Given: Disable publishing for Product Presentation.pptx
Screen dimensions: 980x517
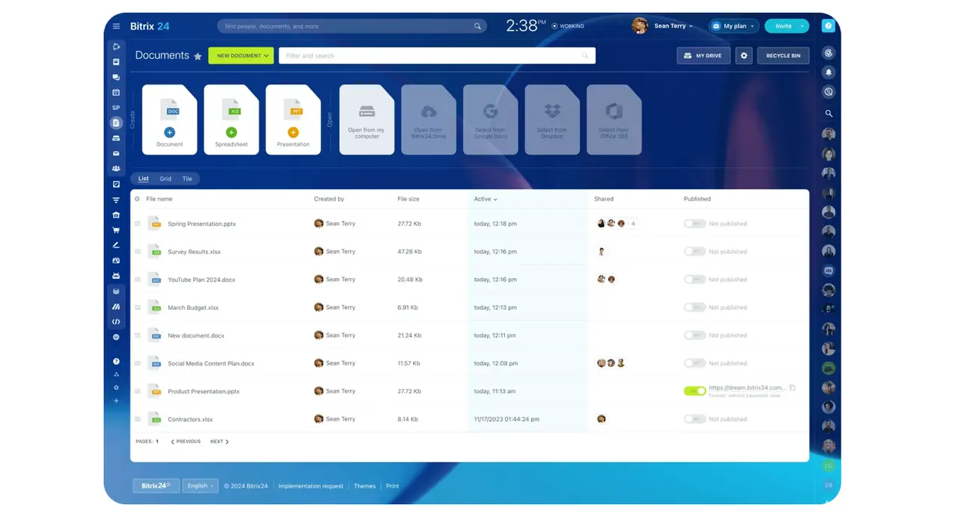Looking at the screenshot, I should 694,390.
